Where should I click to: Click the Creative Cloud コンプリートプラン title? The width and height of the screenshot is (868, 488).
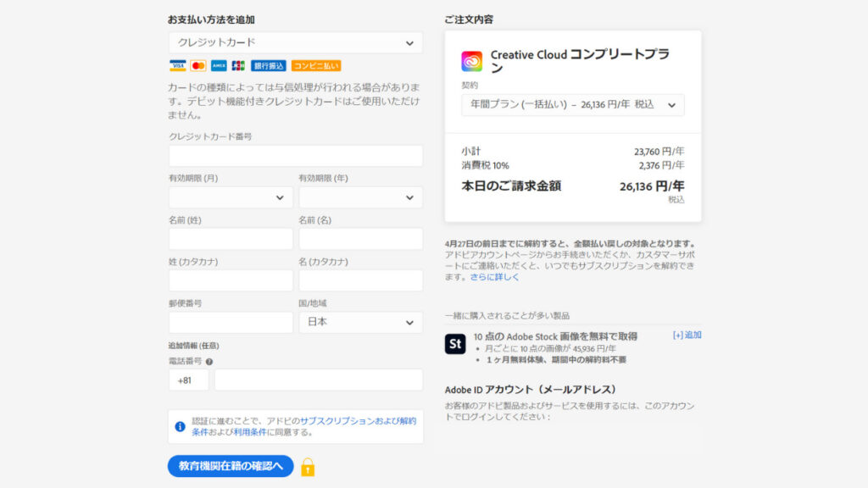tap(580, 61)
